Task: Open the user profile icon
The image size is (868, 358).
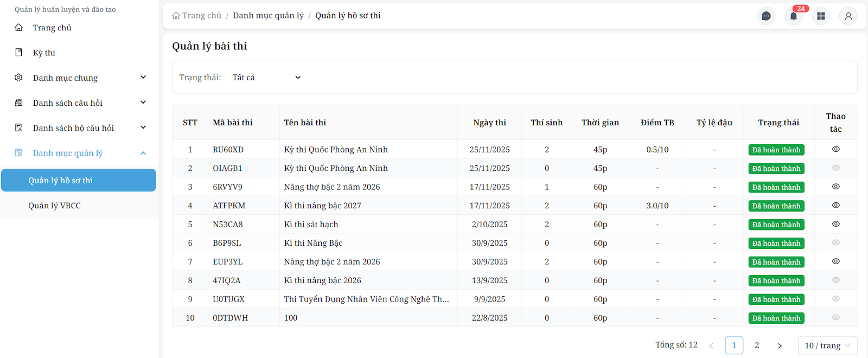Action: pos(848,16)
